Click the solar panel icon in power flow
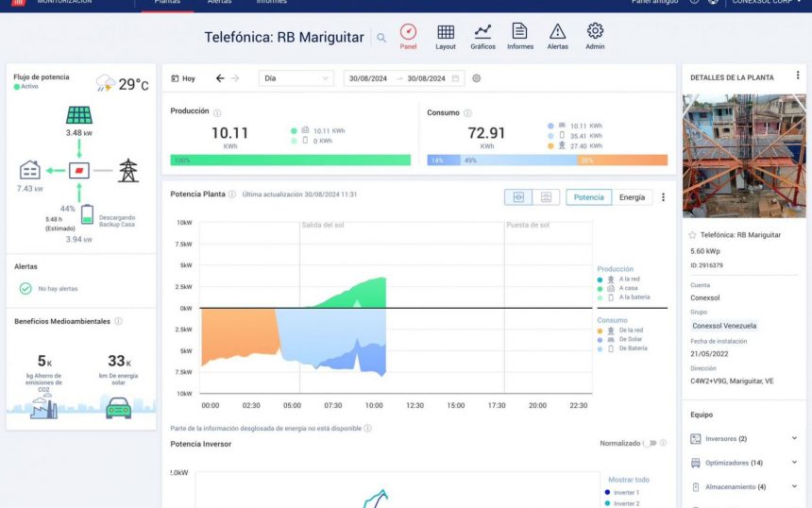Screen dimensions: 812x508 click(x=79, y=115)
